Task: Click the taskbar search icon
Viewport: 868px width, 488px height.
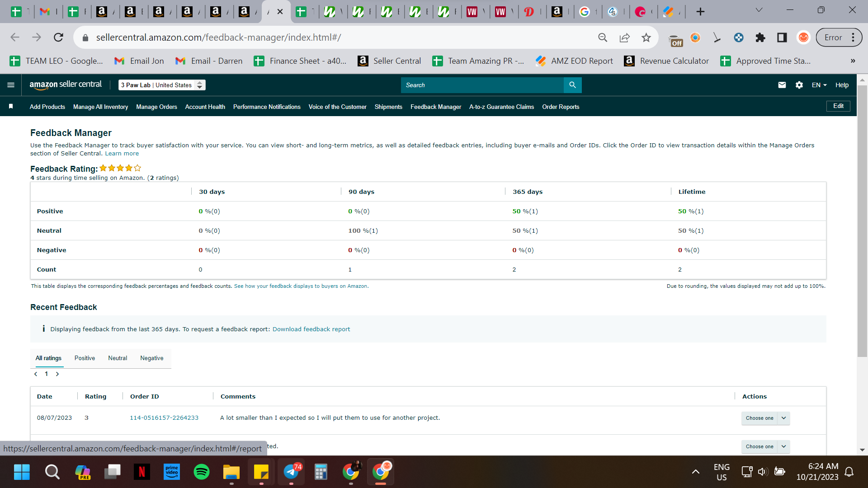Action: click(x=52, y=472)
